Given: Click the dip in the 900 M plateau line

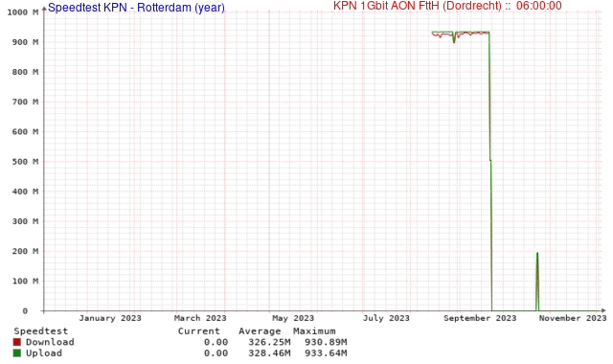Looking at the screenshot, I should tap(454, 38).
